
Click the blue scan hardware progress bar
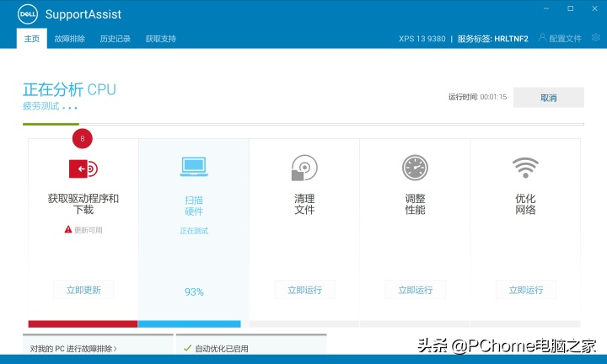pos(190,324)
